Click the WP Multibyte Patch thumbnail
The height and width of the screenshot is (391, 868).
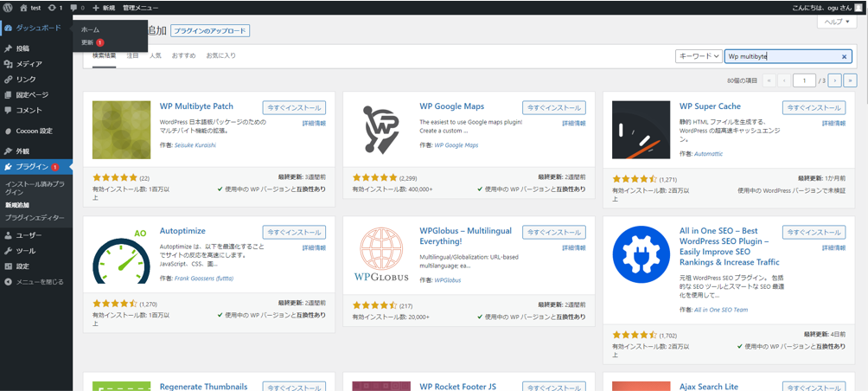(x=122, y=130)
